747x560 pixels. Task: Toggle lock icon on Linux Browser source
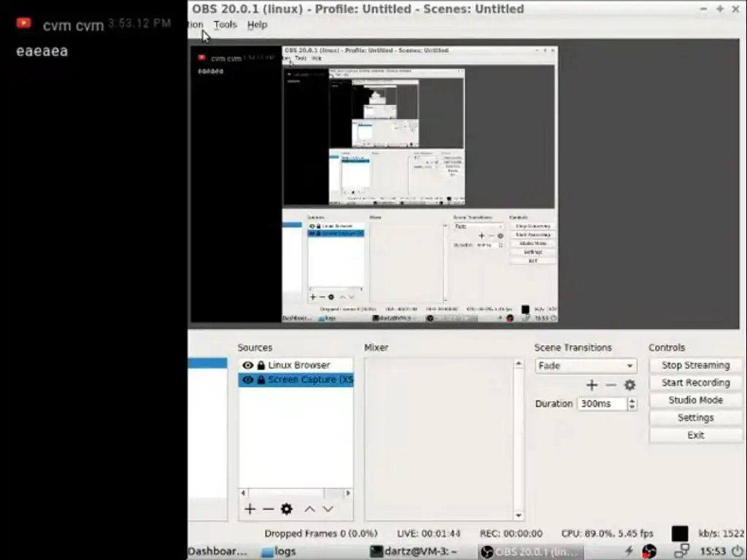coord(261,365)
